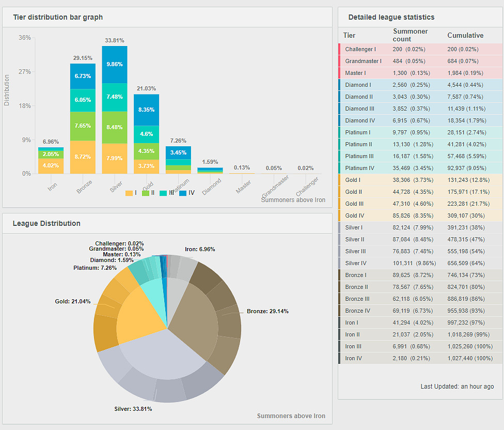The width and height of the screenshot is (504, 430).
Task: Select the Iron IV table row
Action: click(x=421, y=358)
